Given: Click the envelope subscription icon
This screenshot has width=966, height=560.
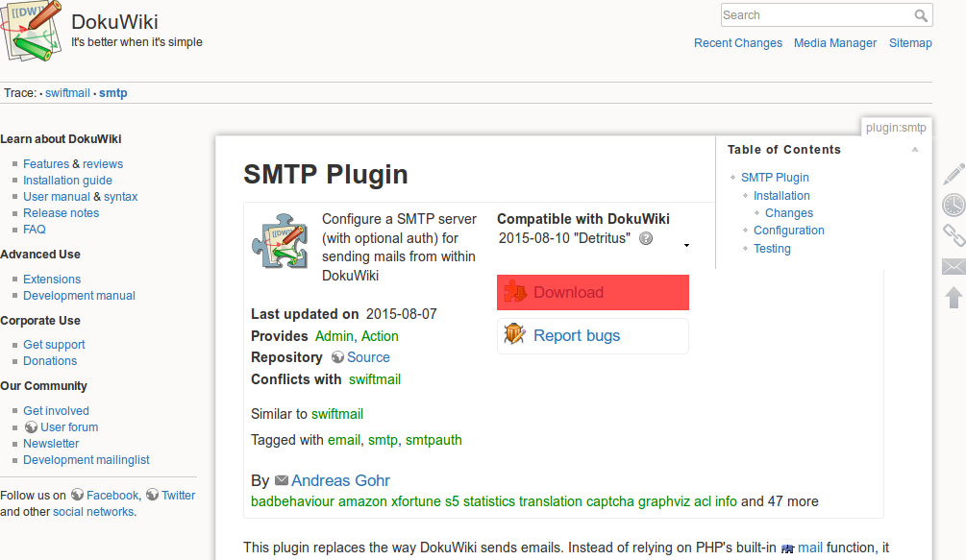Looking at the screenshot, I should tap(953, 267).
